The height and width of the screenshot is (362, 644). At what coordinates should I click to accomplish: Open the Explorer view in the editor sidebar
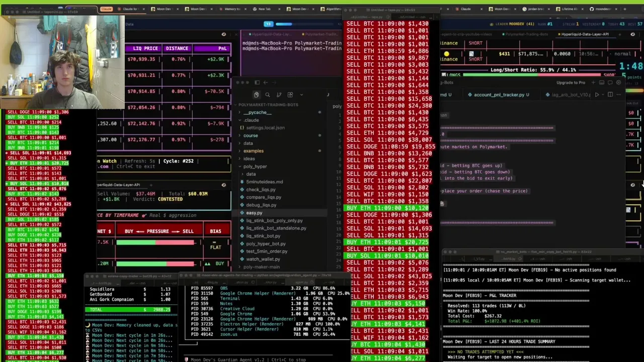click(x=256, y=95)
